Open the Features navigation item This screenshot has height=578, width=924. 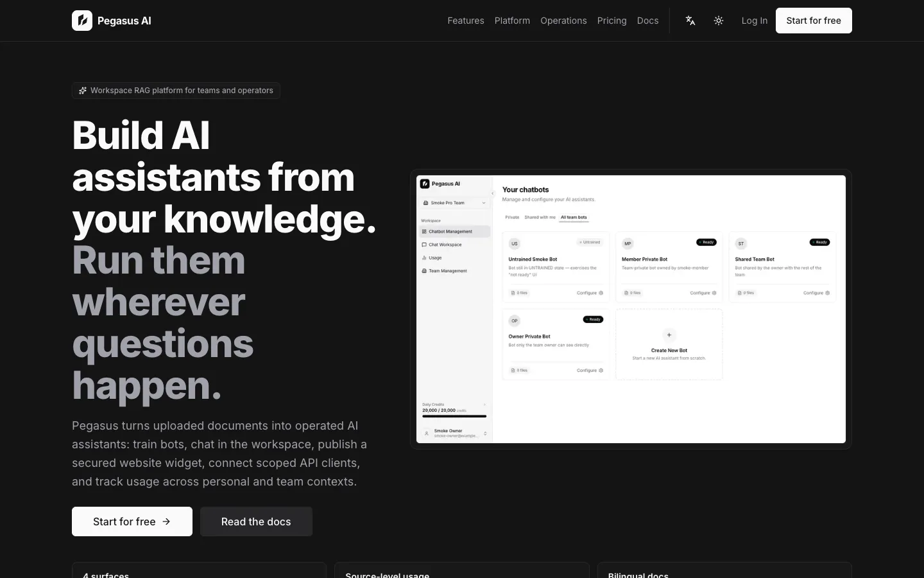pos(466,21)
